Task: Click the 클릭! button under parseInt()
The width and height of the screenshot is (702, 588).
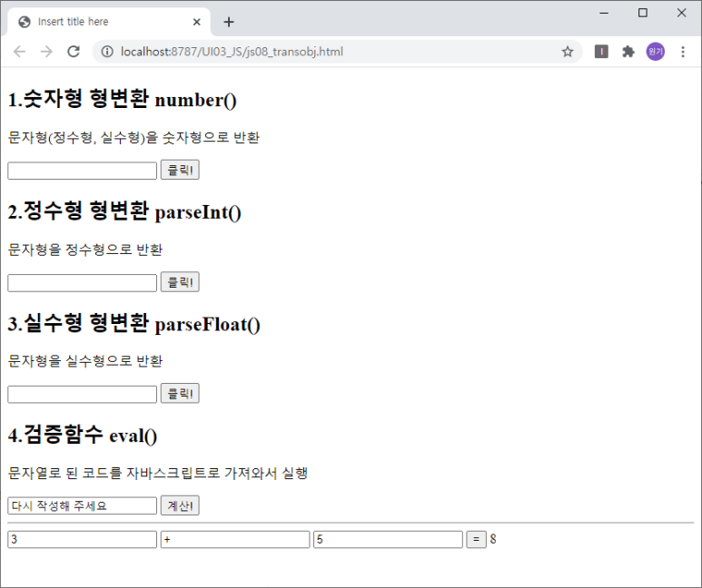Action: click(180, 282)
